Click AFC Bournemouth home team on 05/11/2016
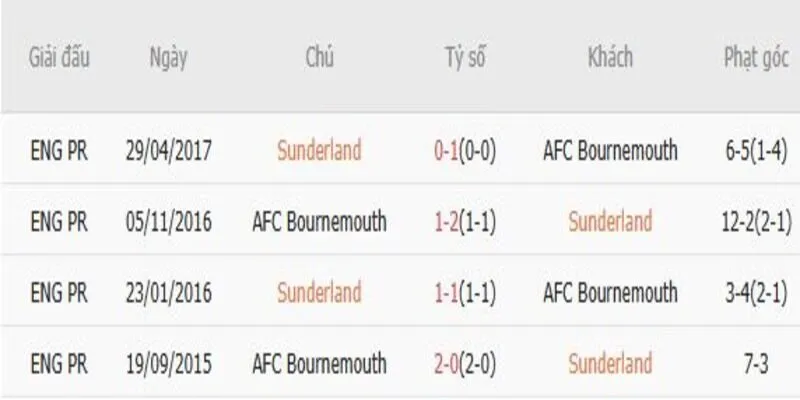The width and height of the screenshot is (800, 400). (319, 221)
